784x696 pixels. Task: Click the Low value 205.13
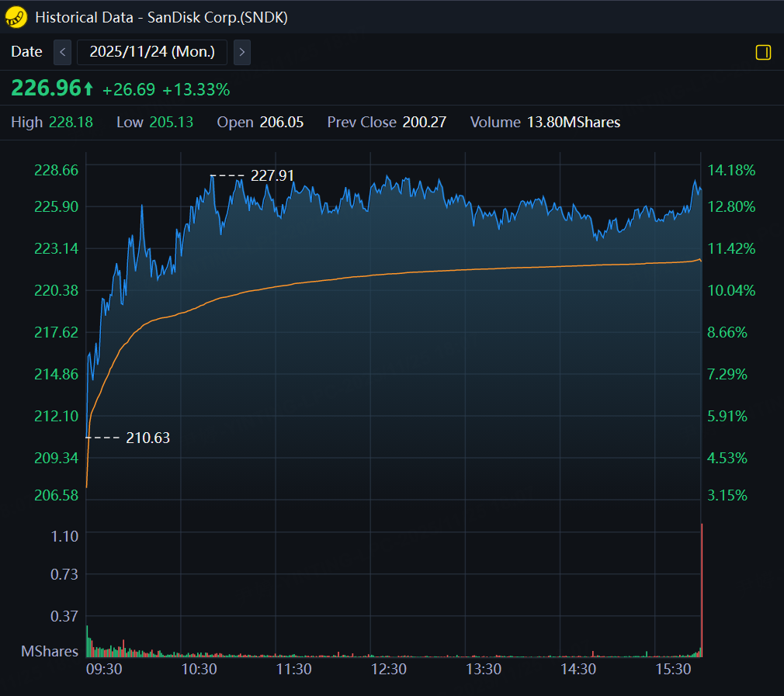pyautogui.click(x=171, y=123)
